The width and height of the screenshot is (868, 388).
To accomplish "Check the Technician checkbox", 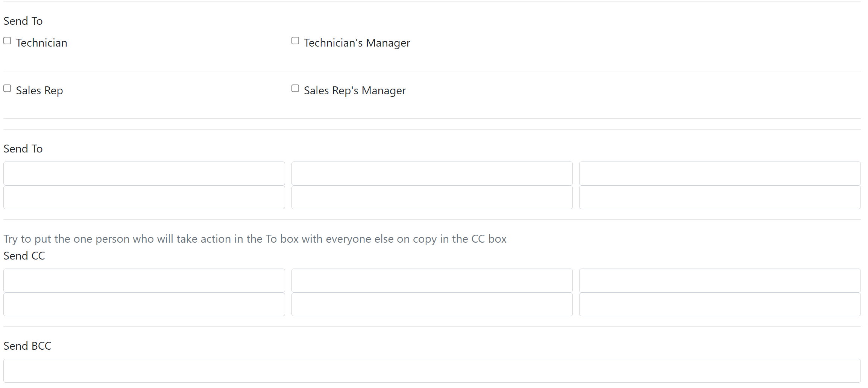I will 7,41.
